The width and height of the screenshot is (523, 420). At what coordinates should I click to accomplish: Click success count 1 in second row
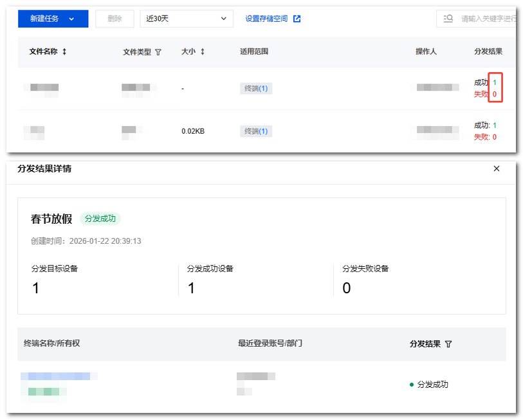(x=495, y=125)
